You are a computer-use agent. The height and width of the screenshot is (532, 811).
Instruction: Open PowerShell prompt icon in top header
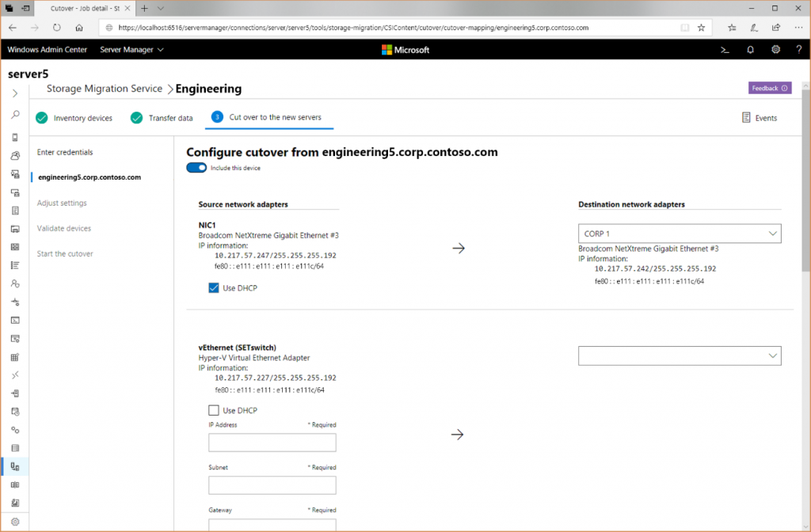(x=725, y=50)
